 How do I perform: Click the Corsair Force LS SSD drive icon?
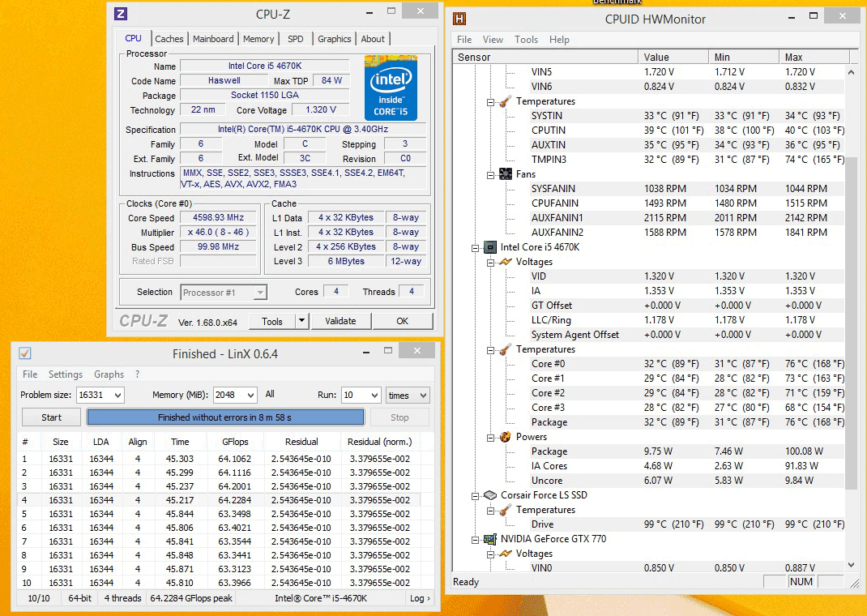pos(489,495)
